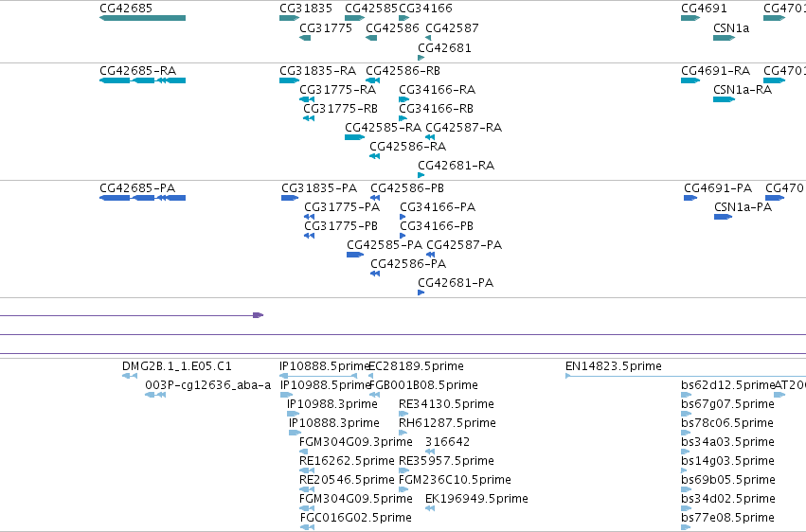The height and width of the screenshot is (532, 806).
Task: Select protein CG31835-PA
Action: [x=290, y=198]
